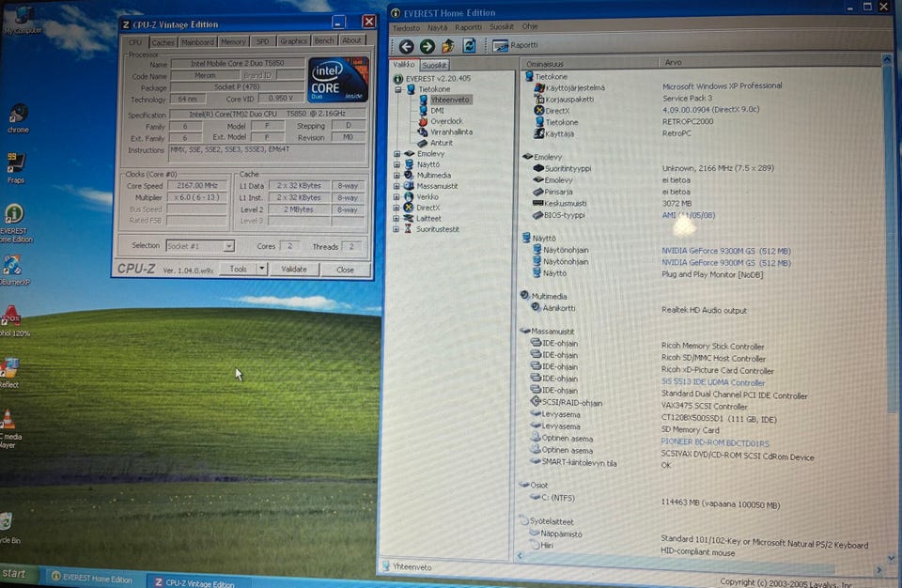Open the SiS 5513 IDE UDMA Controller link
This screenshot has width=902, height=588.
[713, 382]
